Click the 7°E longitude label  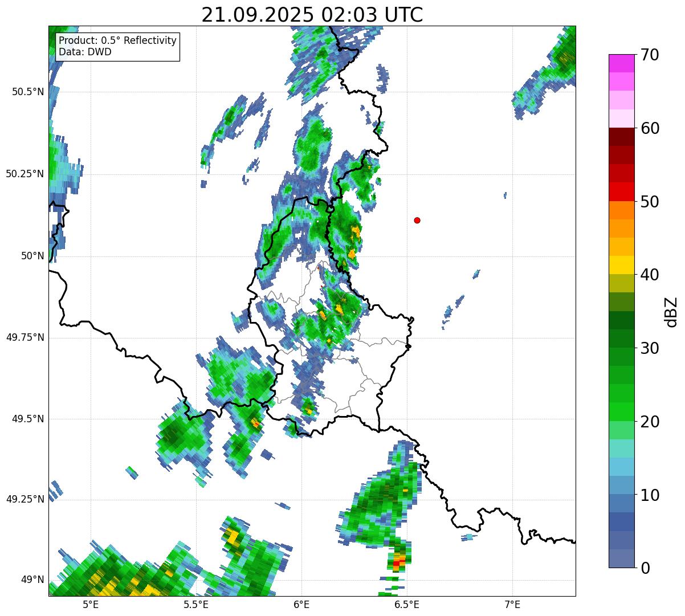pyautogui.click(x=513, y=604)
